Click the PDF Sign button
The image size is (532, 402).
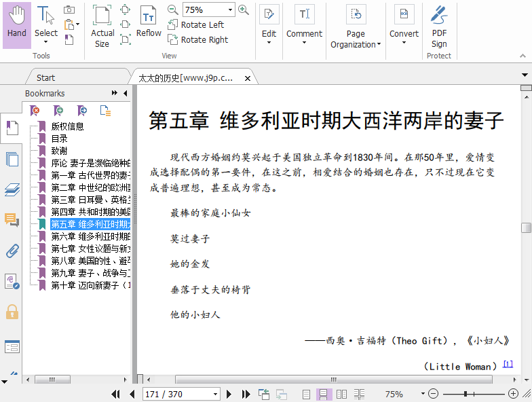pos(439,26)
